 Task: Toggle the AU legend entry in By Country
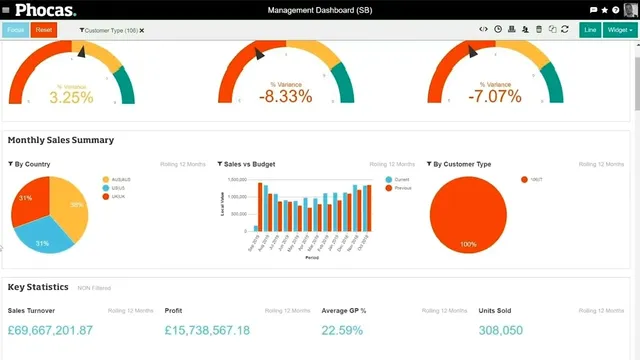click(x=117, y=180)
